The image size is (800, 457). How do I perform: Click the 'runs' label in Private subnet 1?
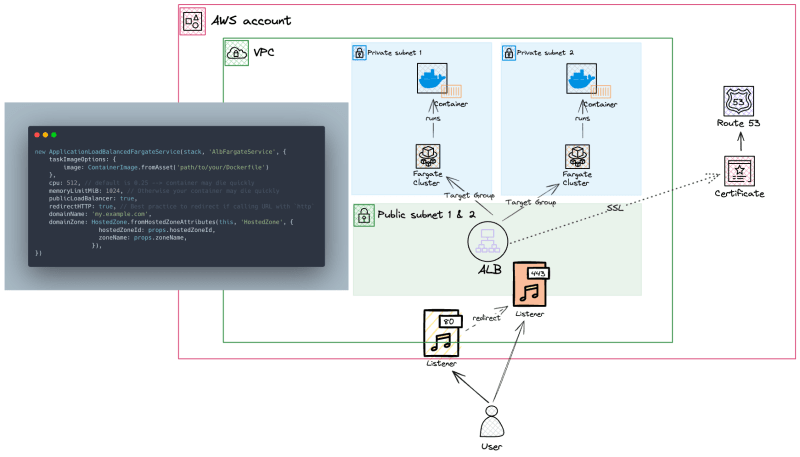(433, 118)
